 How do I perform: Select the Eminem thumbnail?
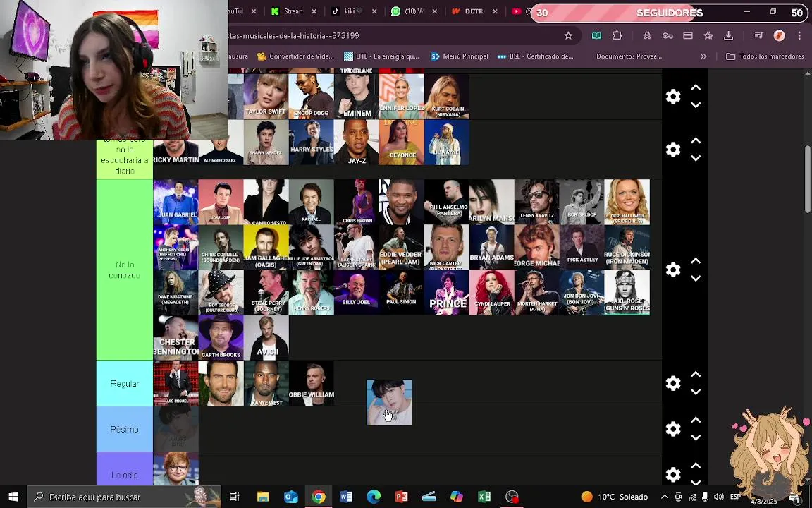click(x=357, y=97)
